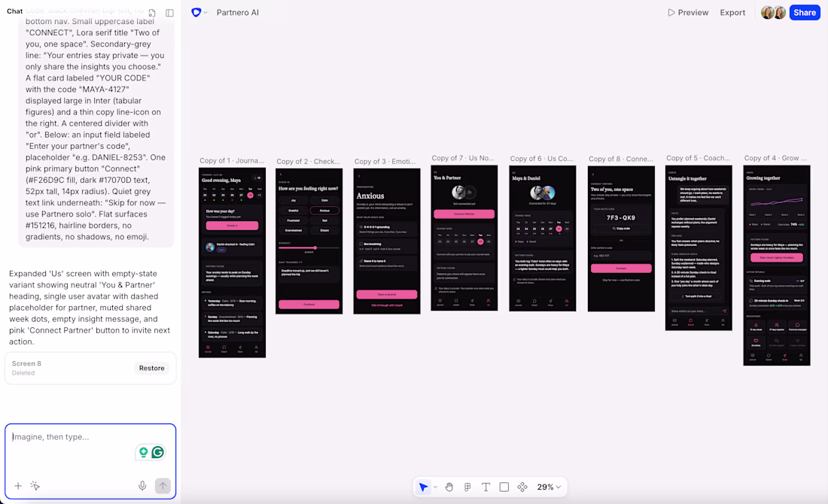Click the 'Untangle it together' coach screen

699,248
